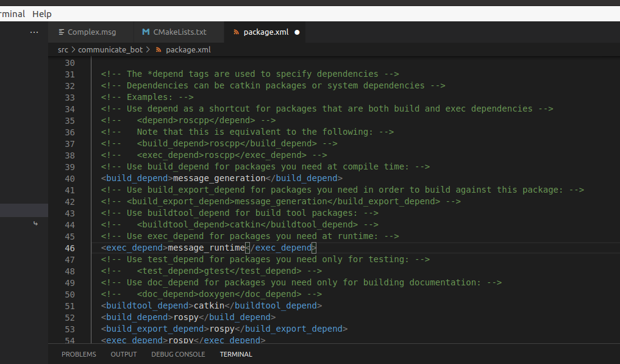
Task: Click the communicate_bot breadcrumb segment
Action: [110, 50]
